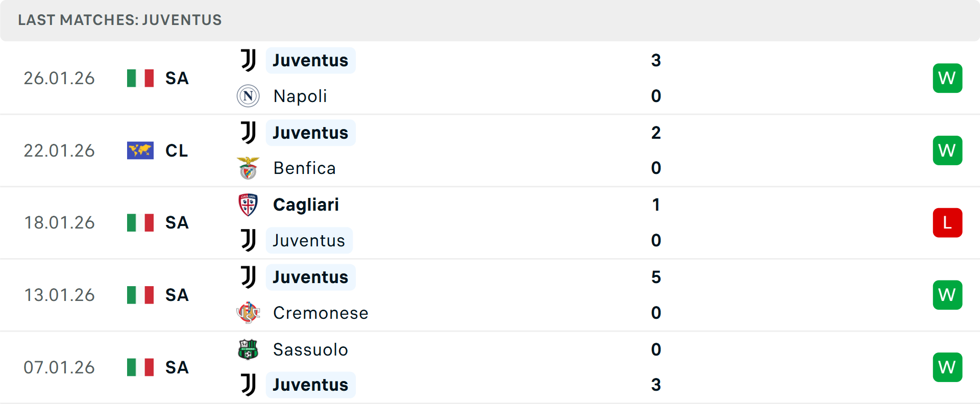Expand the LAST MATCHES: JUVENTUS header
The height and width of the screenshot is (404, 980).
coord(119,20)
